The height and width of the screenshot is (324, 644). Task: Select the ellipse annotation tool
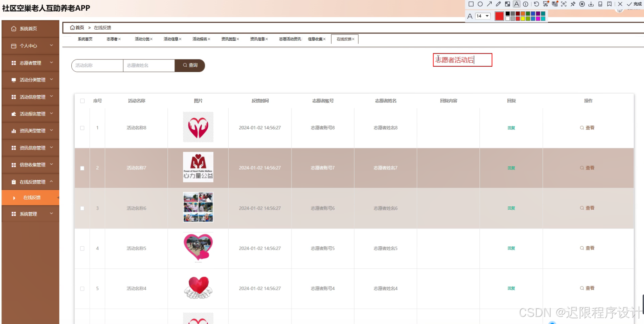[480, 4]
